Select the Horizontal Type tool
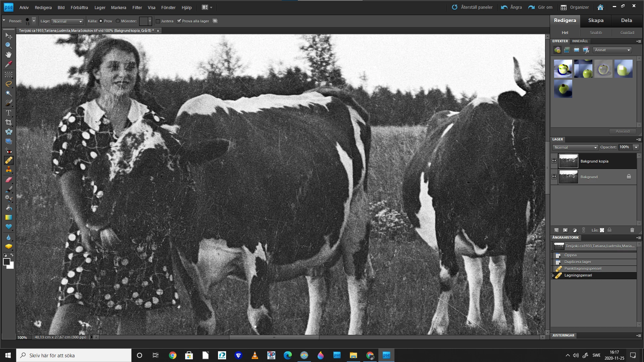Screen dimensions: 644x362 click(x=8, y=113)
